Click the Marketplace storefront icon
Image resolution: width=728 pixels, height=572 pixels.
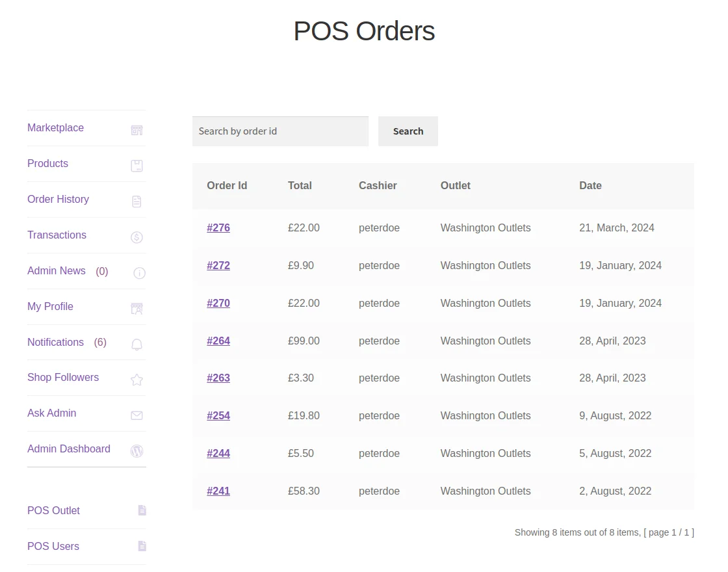(x=136, y=130)
